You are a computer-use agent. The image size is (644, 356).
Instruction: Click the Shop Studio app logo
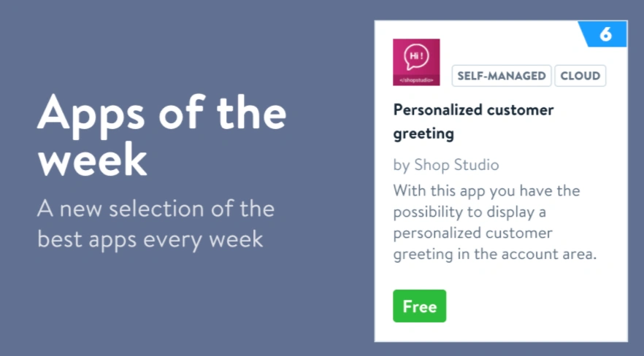416,62
